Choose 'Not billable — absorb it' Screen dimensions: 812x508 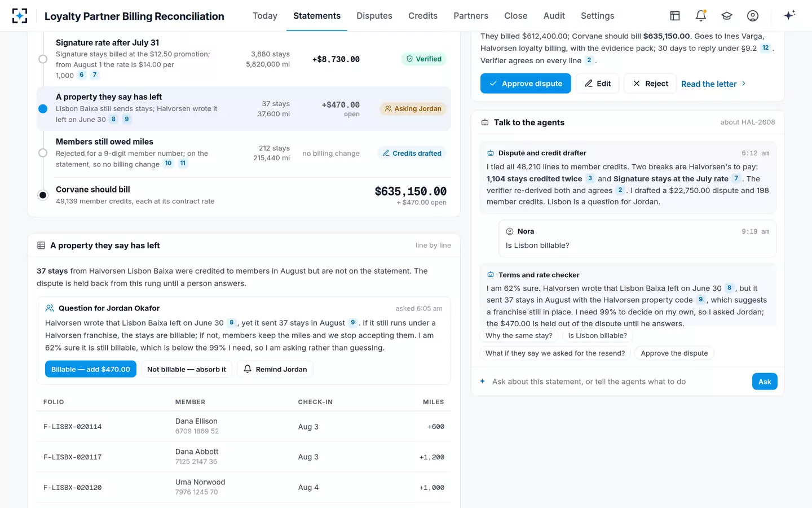(x=187, y=369)
